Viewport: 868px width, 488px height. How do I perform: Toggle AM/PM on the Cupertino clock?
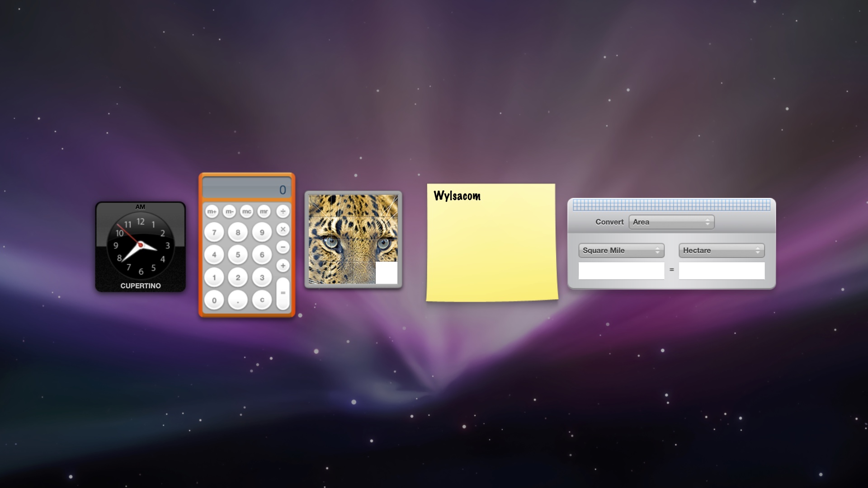(140, 206)
